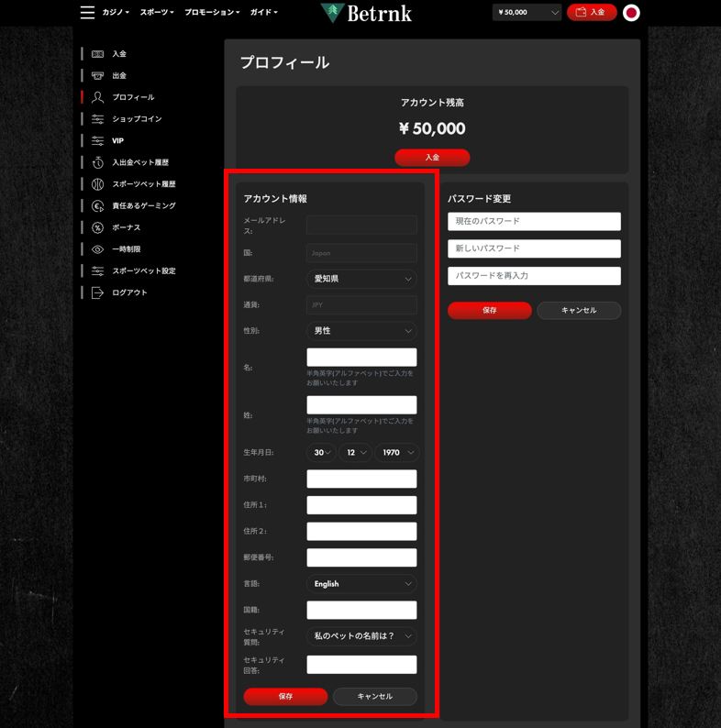Click the 責任あるゲーミング icon

[x=97, y=205]
